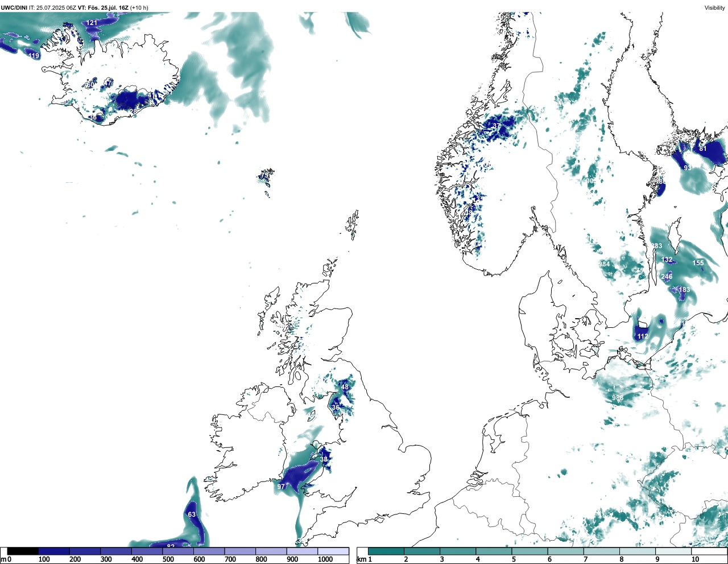Screen dimensions: 728x564
Task: Click the 500–600 m purple legend swatch
Action: [x=178, y=551]
